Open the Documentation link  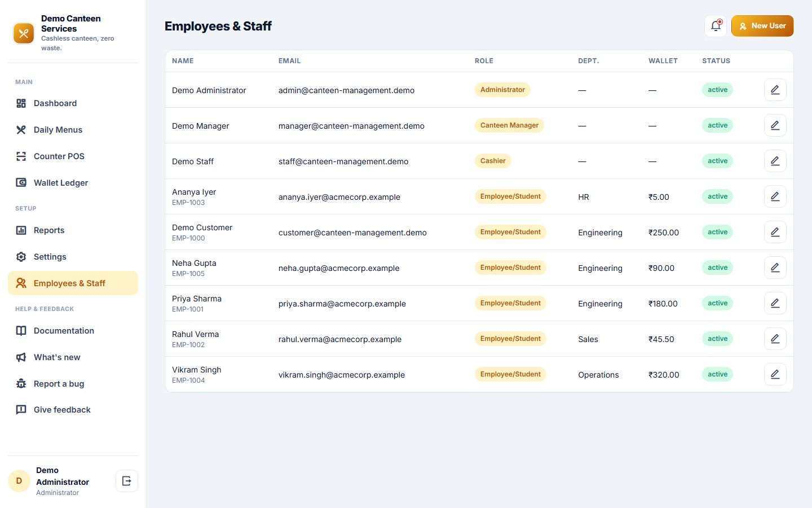[x=73, y=331]
